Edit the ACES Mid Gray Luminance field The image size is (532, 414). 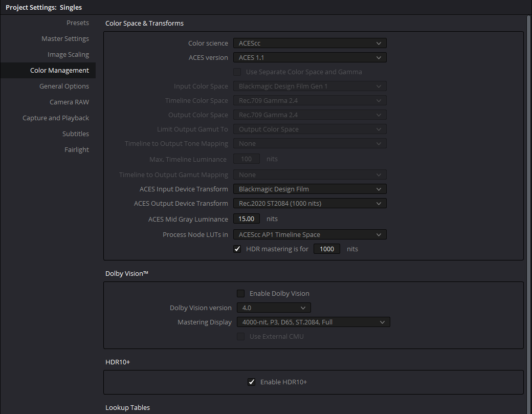247,219
